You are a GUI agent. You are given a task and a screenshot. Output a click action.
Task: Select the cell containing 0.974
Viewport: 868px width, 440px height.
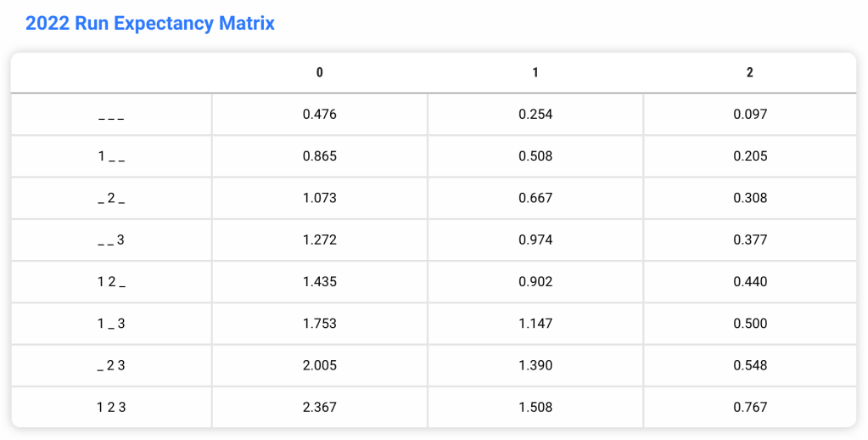click(x=535, y=240)
